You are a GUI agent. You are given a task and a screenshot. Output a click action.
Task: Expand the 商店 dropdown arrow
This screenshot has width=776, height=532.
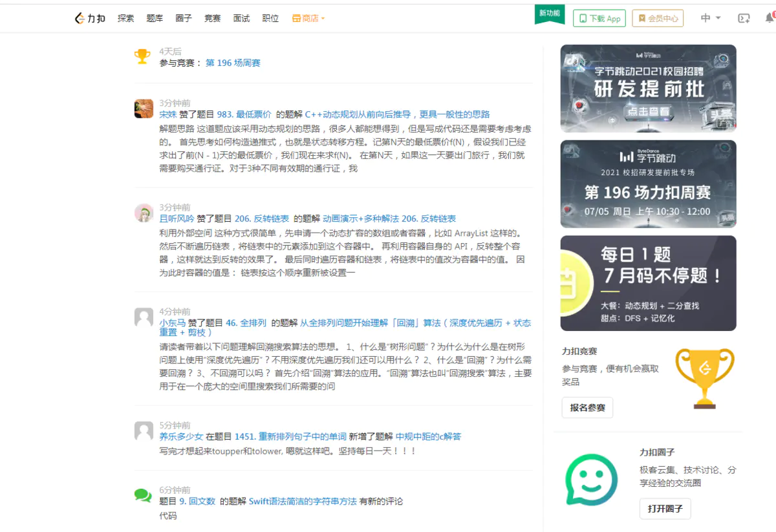[x=323, y=19]
